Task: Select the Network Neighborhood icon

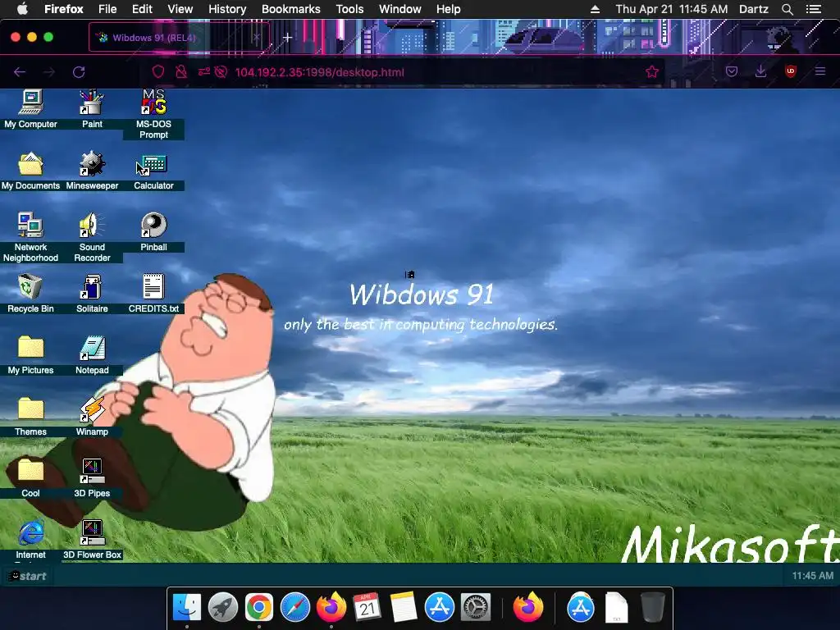Action: (x=30, y=237)
